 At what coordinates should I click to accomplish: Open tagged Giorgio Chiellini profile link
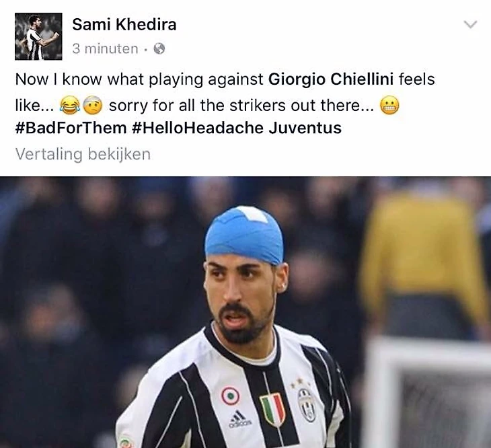(331, 79)
